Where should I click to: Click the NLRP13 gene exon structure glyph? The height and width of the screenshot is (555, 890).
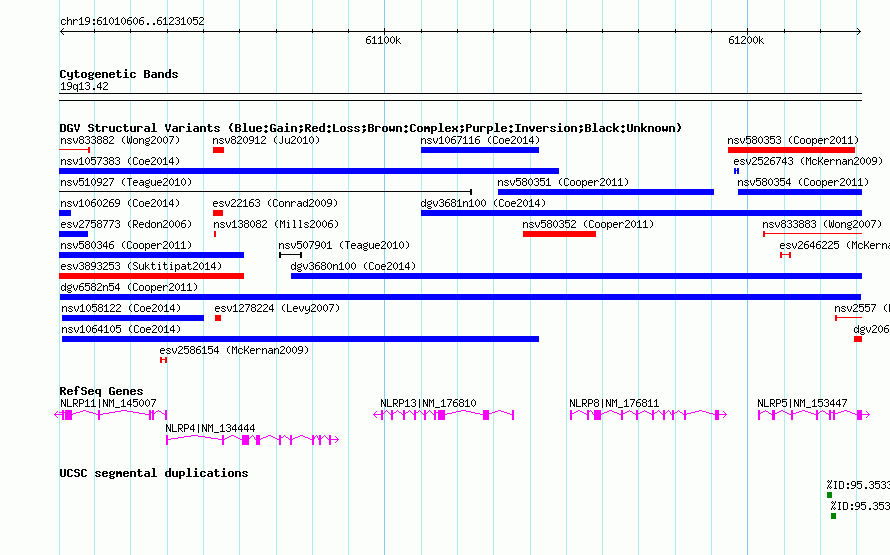pyautogui.click(x=443, y=415)
